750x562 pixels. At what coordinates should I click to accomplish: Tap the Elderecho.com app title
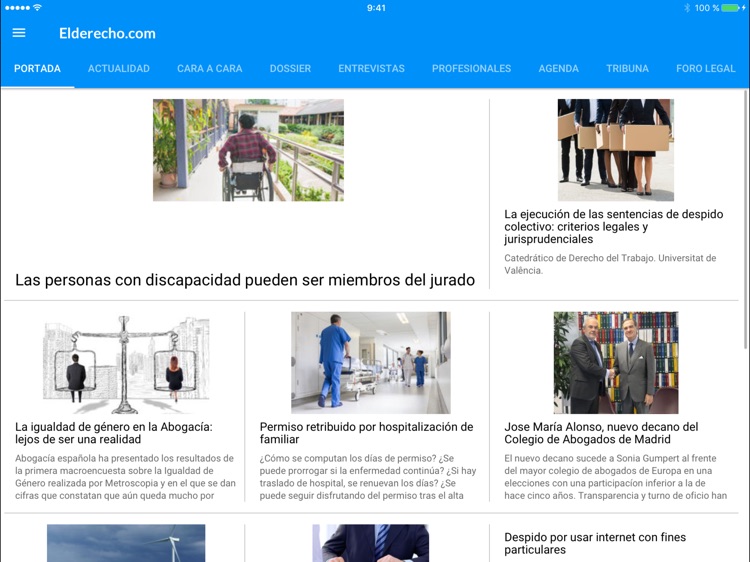107,33
